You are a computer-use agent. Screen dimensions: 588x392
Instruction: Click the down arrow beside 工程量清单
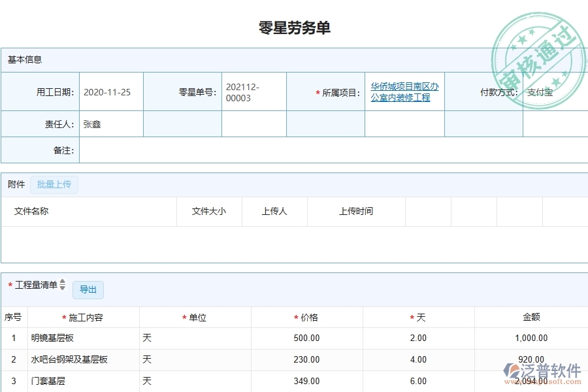coord(62,288)
